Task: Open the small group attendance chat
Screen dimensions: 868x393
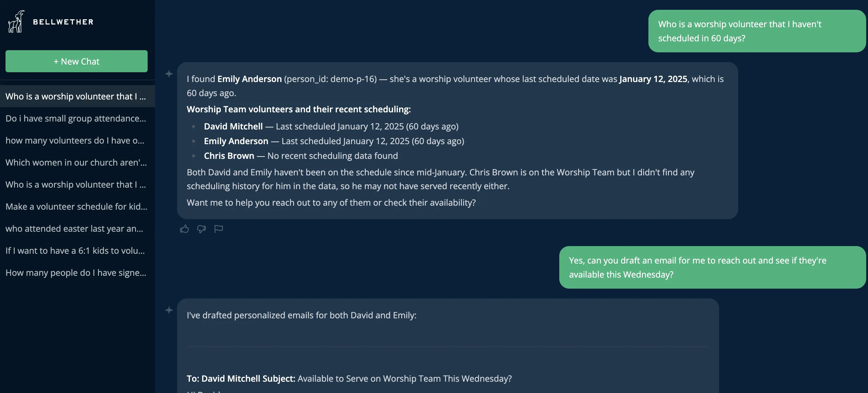Action: tap(76, 118)
